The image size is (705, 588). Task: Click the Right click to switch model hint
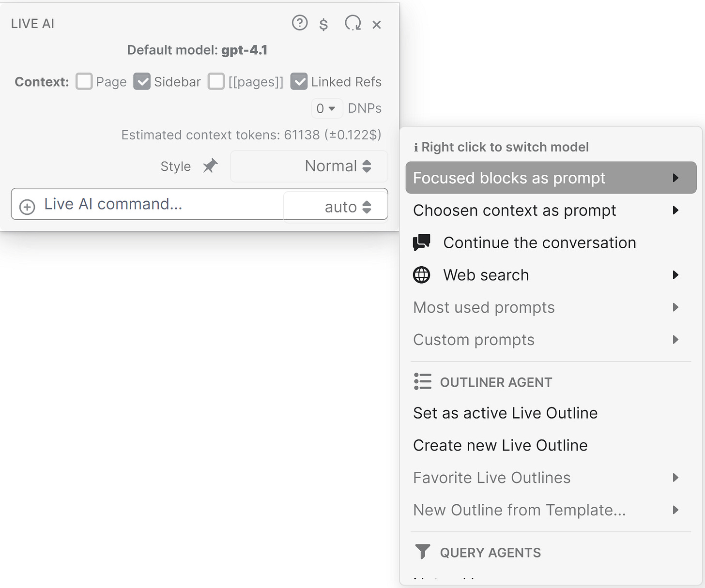point(505,147)
